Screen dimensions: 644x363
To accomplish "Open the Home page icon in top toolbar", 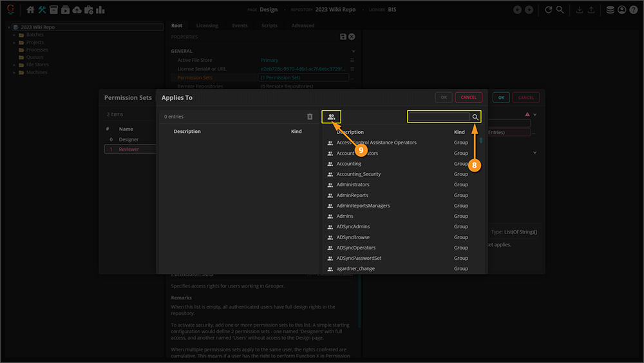I will coord(30,10).
